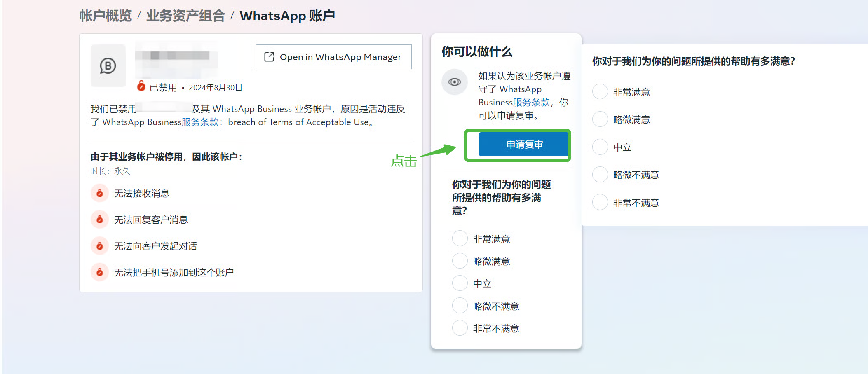This screenshot has height=374, width=868.
Task: Click the eye icon beside review text
Action: (x=454, y=82)
